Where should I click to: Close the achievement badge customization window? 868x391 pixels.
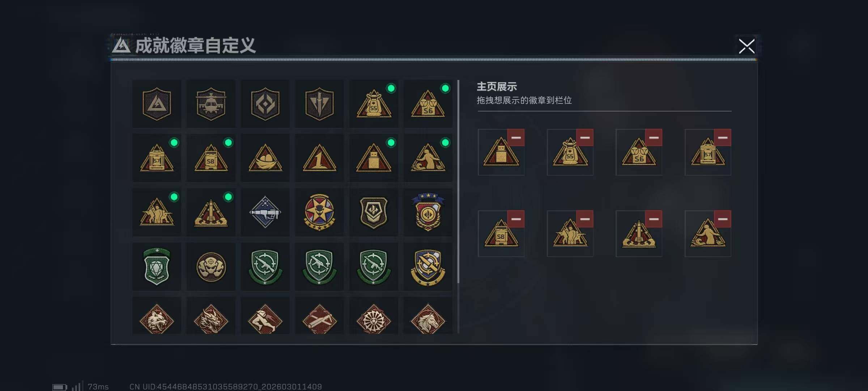(746, 46)
